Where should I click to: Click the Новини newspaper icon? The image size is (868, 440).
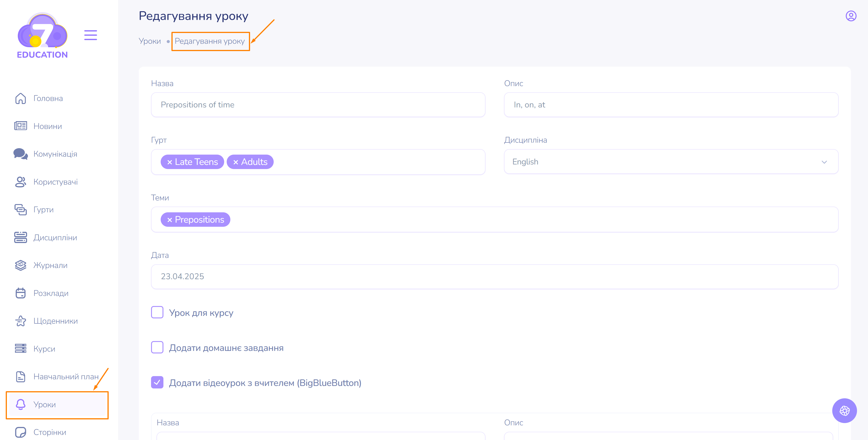coord(21,126)
